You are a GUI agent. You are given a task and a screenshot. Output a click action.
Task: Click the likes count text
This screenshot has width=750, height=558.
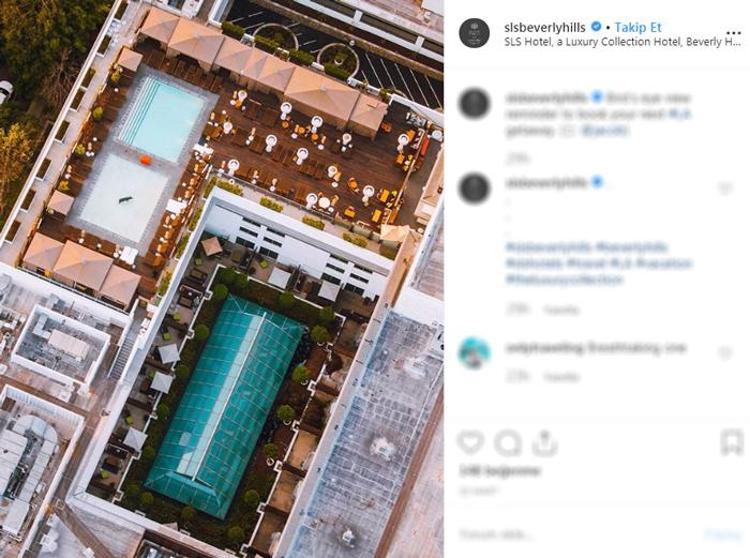click(499, 471)
